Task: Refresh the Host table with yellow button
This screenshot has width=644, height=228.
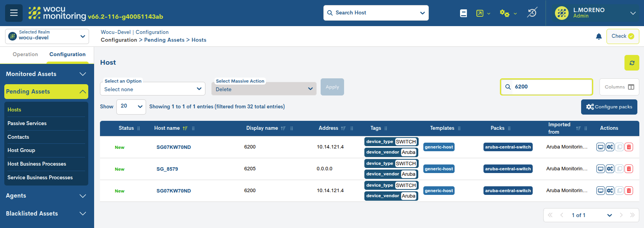Action: (x=632, y=63)
